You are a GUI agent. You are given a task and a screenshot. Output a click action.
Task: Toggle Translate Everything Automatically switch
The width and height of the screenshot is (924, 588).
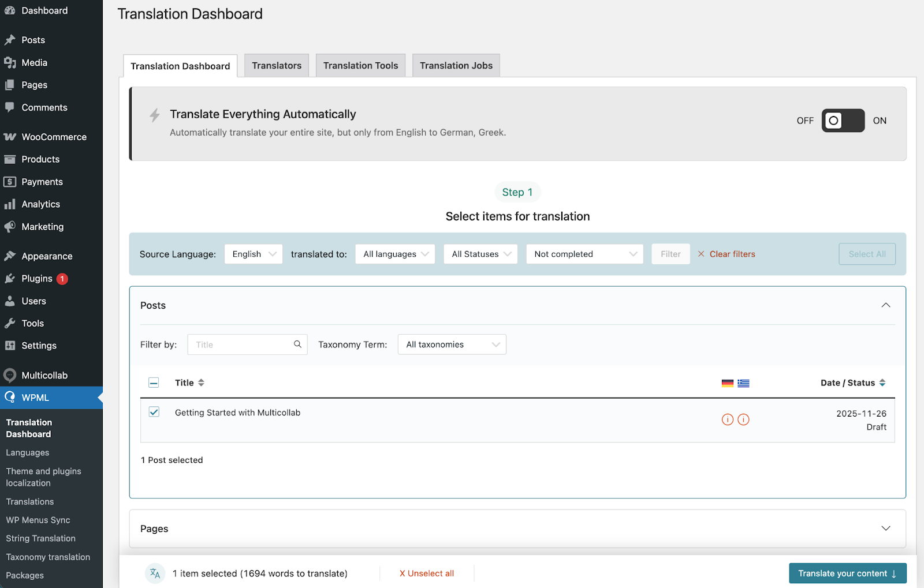tap(843, 121)
